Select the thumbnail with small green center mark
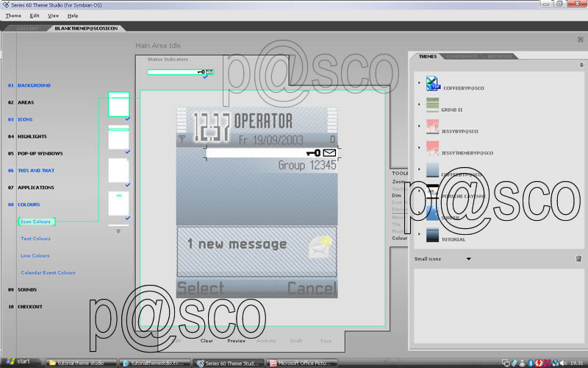The width and height of the screenshot is (588, 368). (119, 204)
